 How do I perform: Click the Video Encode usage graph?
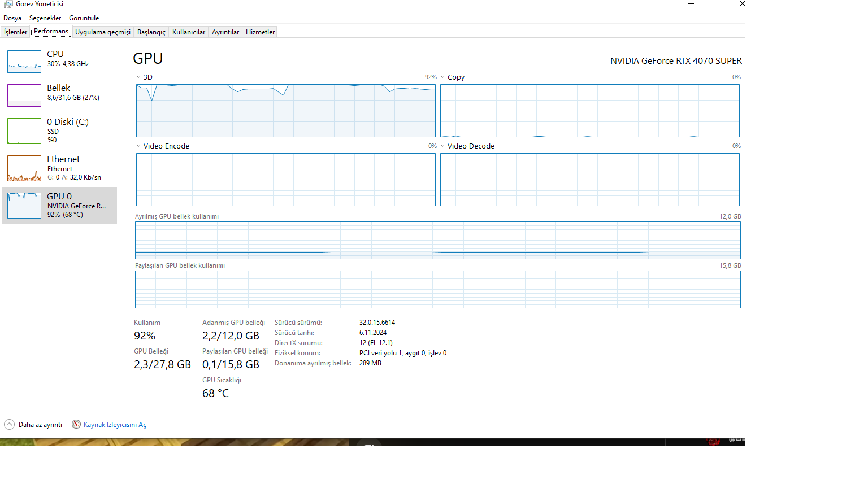click(x=286, y=180)
